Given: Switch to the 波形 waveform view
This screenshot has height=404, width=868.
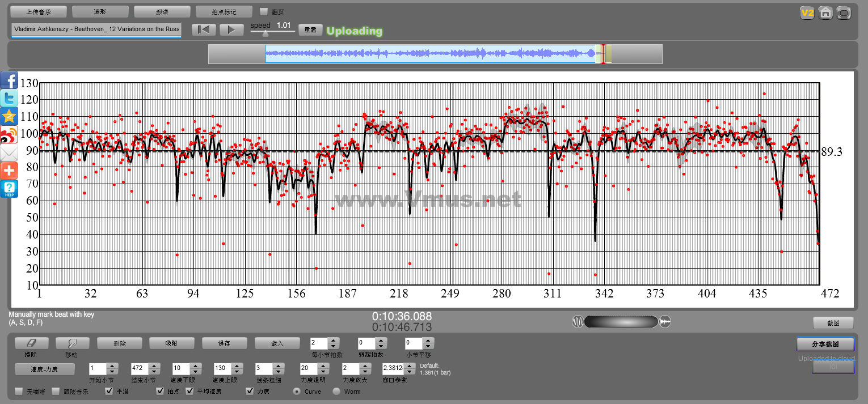Looking at the screenshot, I should coord(100,12).
